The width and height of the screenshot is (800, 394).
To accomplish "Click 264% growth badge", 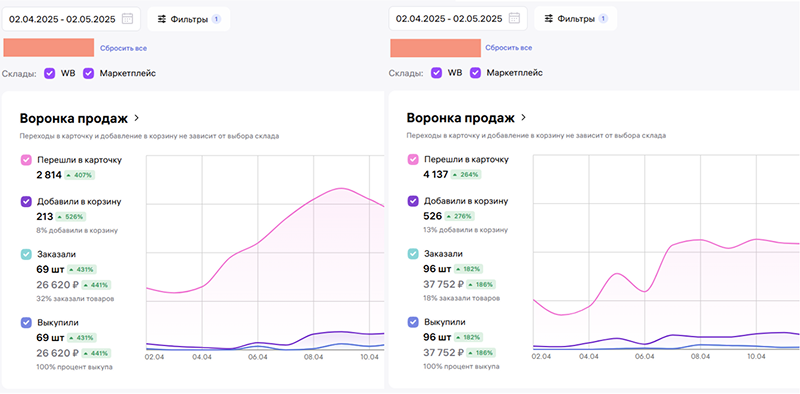I will pos(466,175).
